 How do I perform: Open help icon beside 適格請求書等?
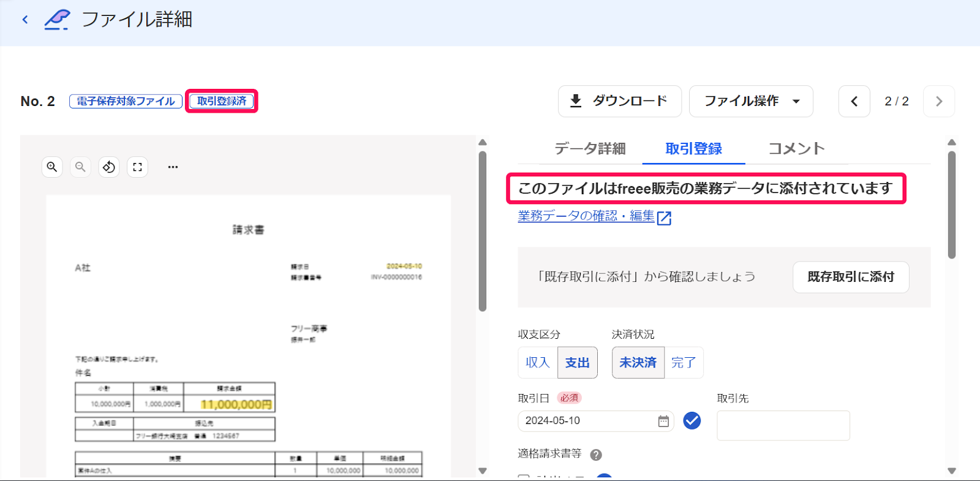tap(596, 455)
